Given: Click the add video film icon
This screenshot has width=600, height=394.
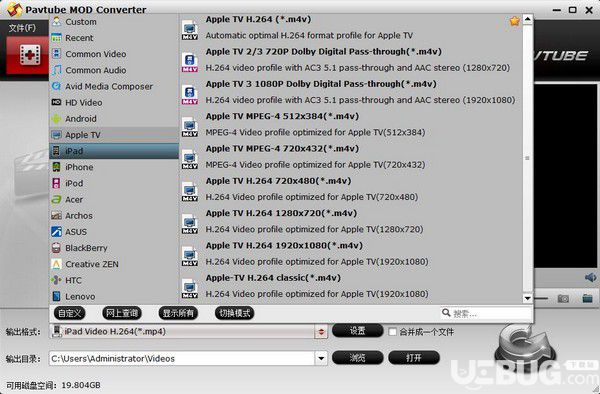Looking at the screenshot, I should click(30, 54).
